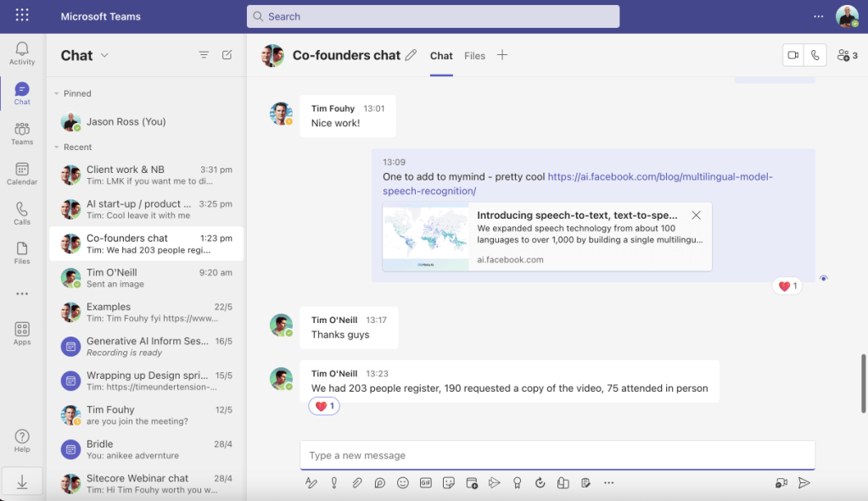This screenshot has width=868, height=501.
Task: Open the ai.facebook.com blog link
Action: 660,177
